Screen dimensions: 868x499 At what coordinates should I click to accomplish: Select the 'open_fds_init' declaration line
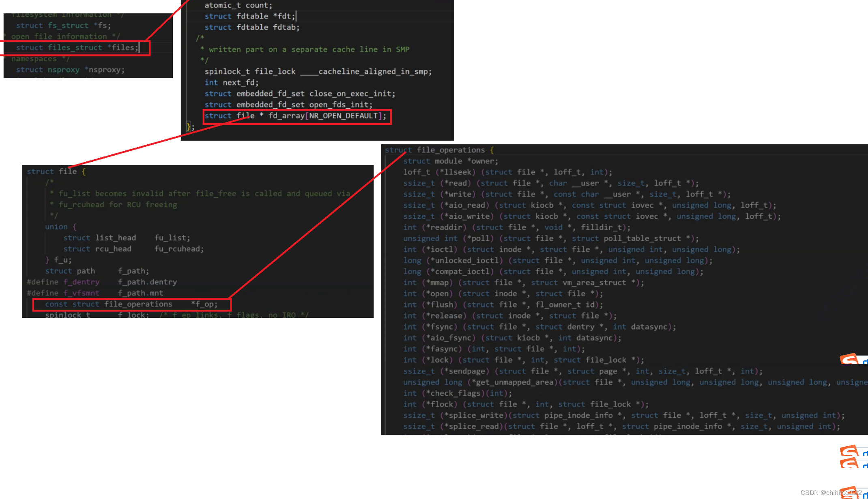pyautogui.click(x=288, y=105)
